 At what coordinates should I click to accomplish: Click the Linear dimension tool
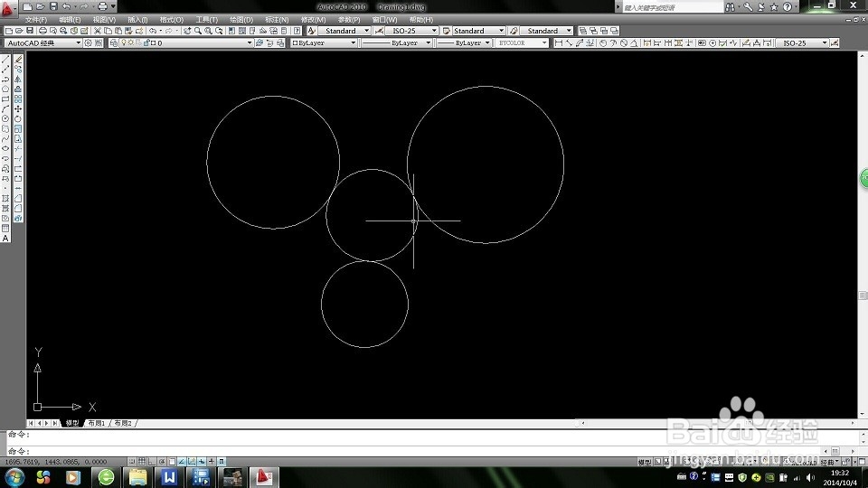(x=559, y=42)
